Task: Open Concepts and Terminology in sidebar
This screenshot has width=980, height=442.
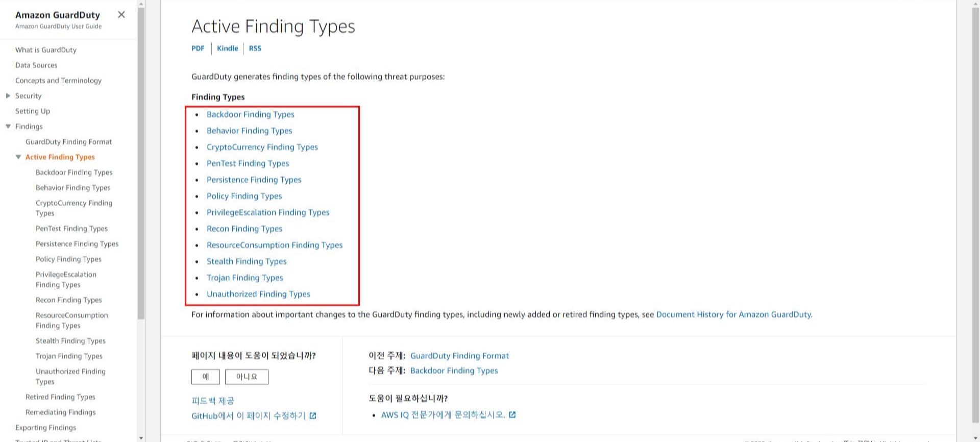Action: tap(58, 80)
